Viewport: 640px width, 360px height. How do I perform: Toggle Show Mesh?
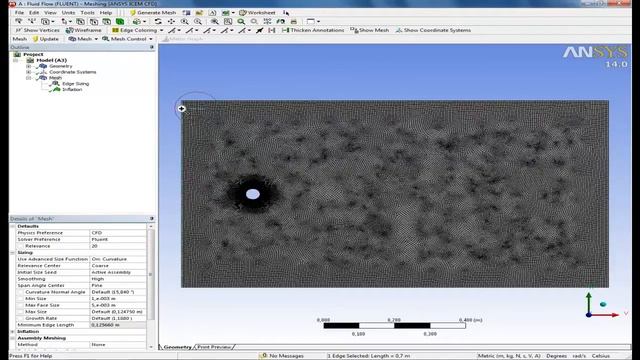[369, 30]
